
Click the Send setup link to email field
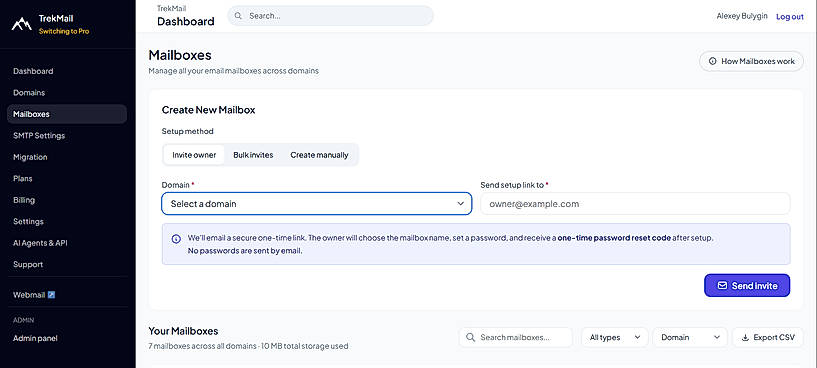click(x=635, y=204)
